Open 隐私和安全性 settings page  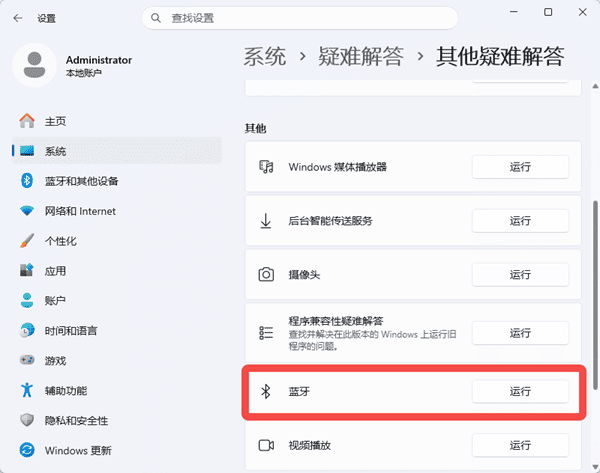click(x=117, y=420)
